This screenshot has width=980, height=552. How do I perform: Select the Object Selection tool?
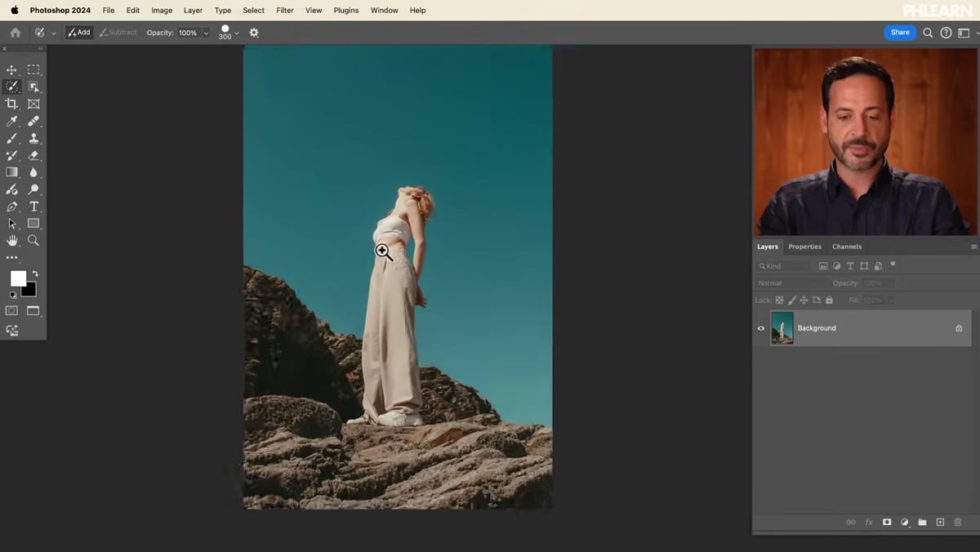(x=33, y=87)
